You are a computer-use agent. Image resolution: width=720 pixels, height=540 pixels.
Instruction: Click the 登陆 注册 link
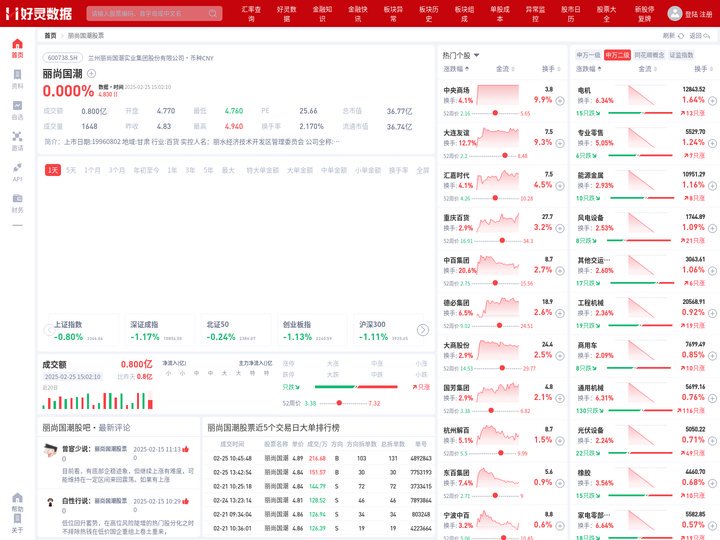click(x=698, y=14)
